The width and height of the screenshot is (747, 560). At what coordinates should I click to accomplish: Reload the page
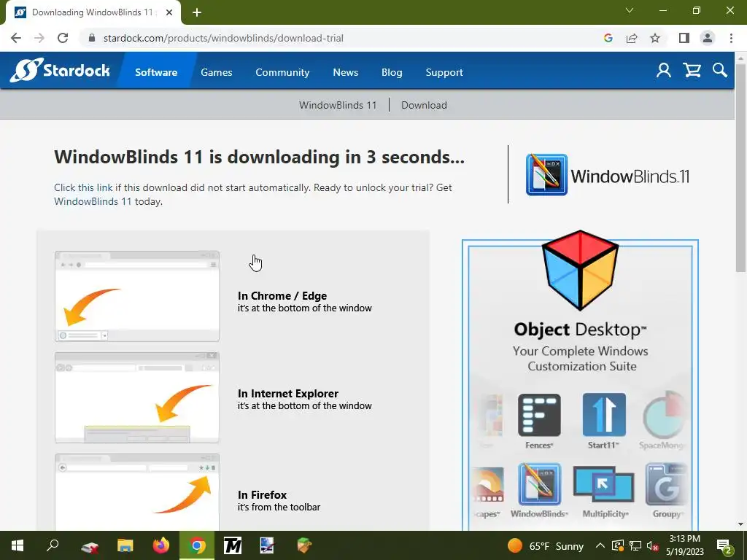tap(63, 38)
